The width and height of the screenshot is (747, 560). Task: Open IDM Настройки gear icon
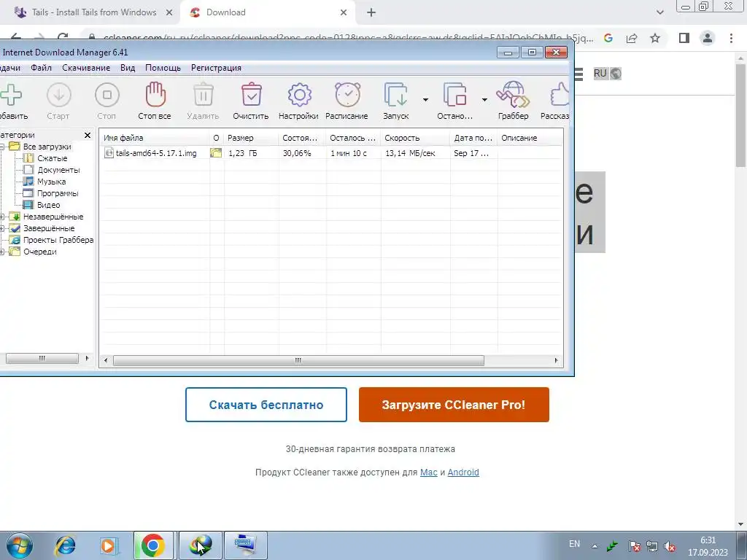click(x=300, y=95)
